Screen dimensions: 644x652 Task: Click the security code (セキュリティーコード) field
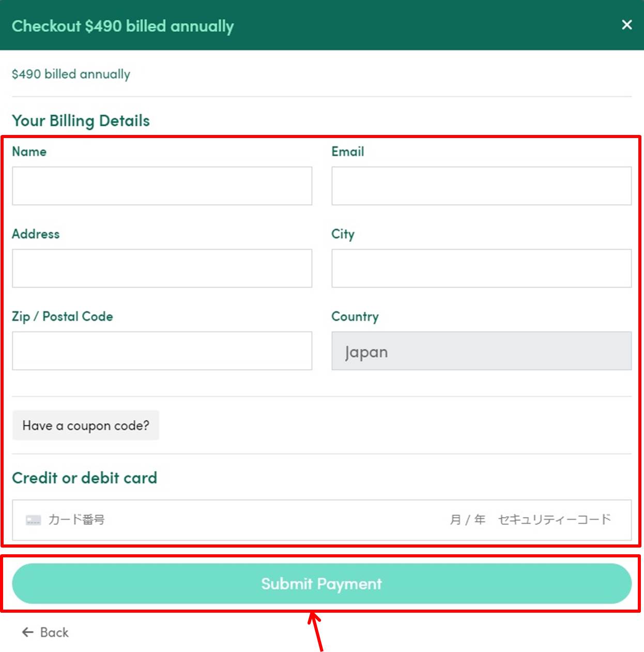[x=555, y=520]
